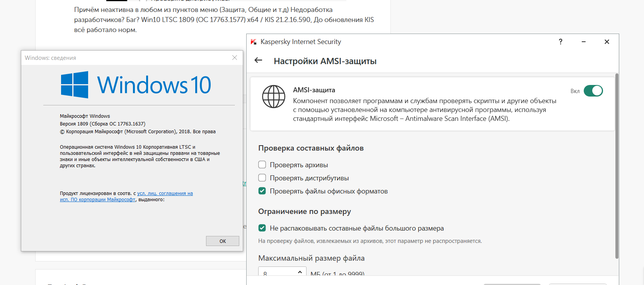Click the "Майкрософт Windows" text in the dialog

[x=85, y=116]
